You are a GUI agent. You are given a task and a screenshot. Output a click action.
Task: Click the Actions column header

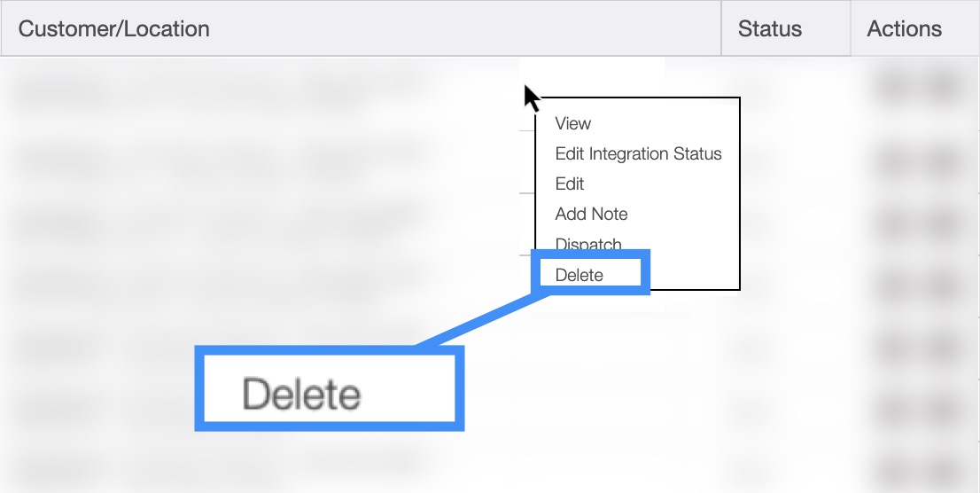(x=904, y=29)
